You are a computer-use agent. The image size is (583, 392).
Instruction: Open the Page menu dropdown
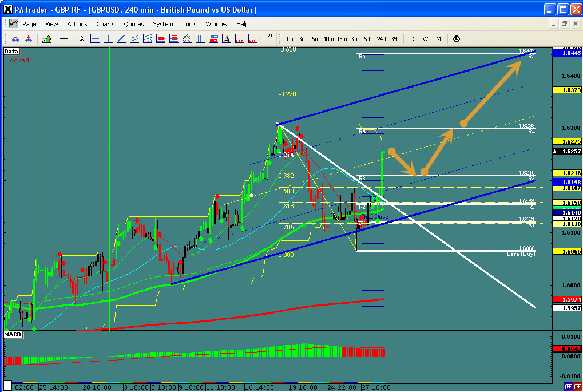pyautogui.click(x=29, y=24)
